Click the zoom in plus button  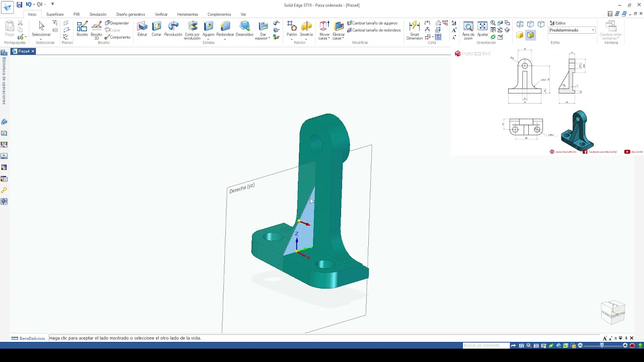pyautogui.click(x=625, y=345)
